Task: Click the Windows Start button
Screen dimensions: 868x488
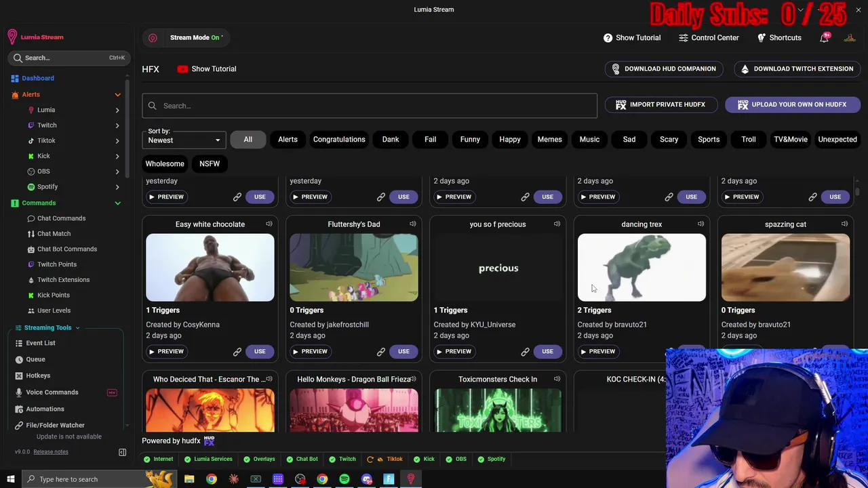Action: tap(11, 479)
